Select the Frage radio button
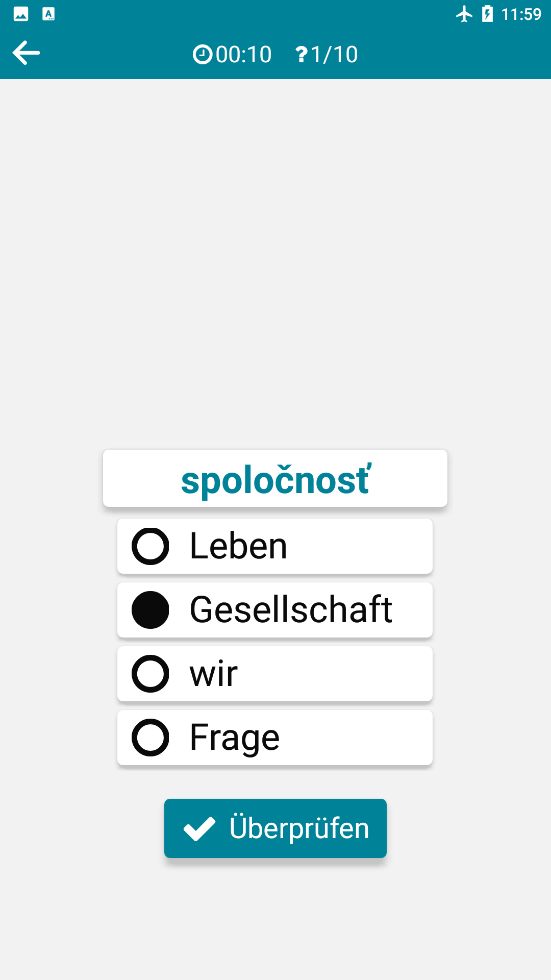 [151, 738]
